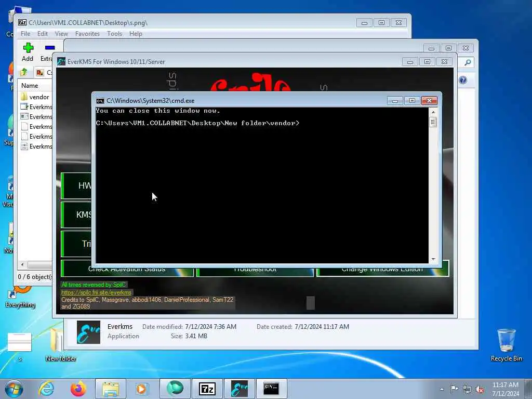Image resolution: width=532 pixels, height=399 pixels.
Task: Select the Recycle Bin desktop icon
Action: click(x=506, y=345)
